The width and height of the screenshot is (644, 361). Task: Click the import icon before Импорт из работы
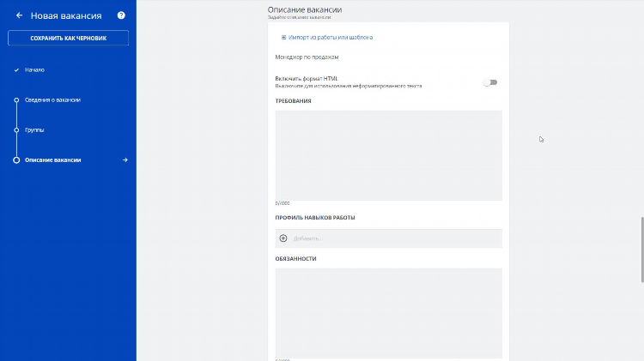pos(283,38)
